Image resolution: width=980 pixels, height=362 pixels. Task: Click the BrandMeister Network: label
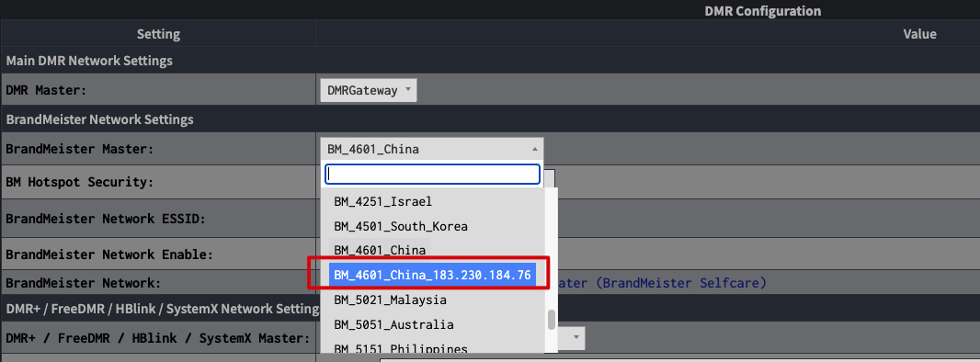click(83, 283)
